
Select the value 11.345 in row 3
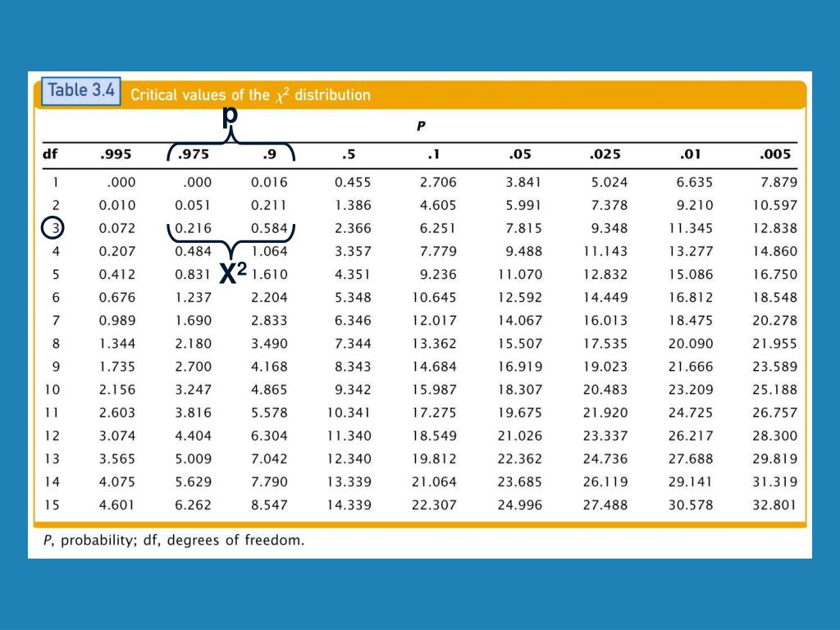click(x=691, y=229)
